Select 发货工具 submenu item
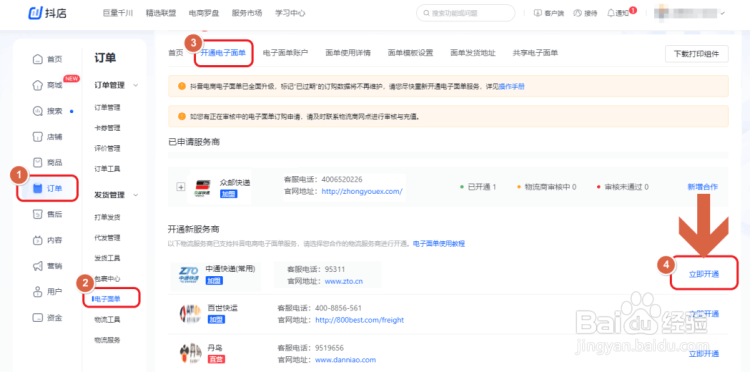This screenshot has height=372, width=750. [108, 258]
